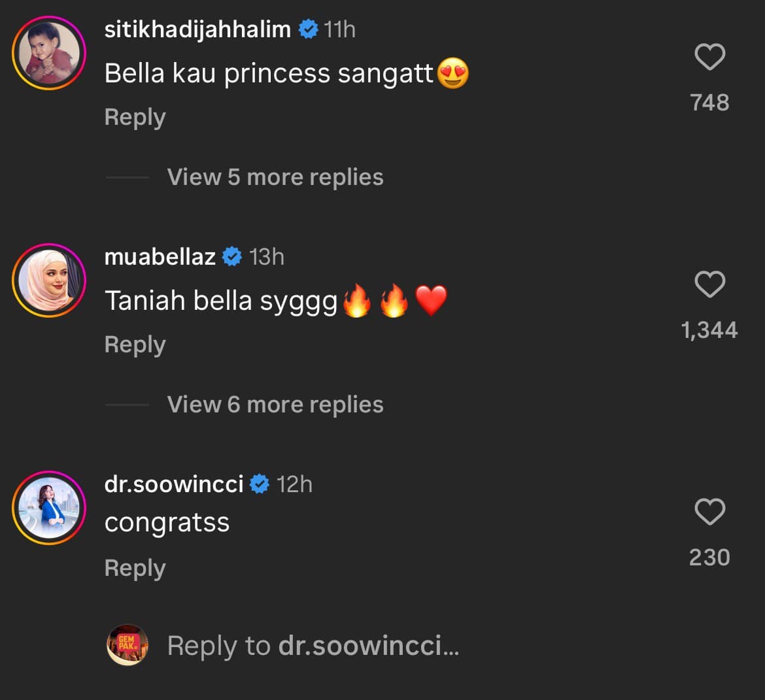Screen dimensions: 765x700
Task: Reply to sitikhadijahhalim's comment
Action: coord(135,118)
